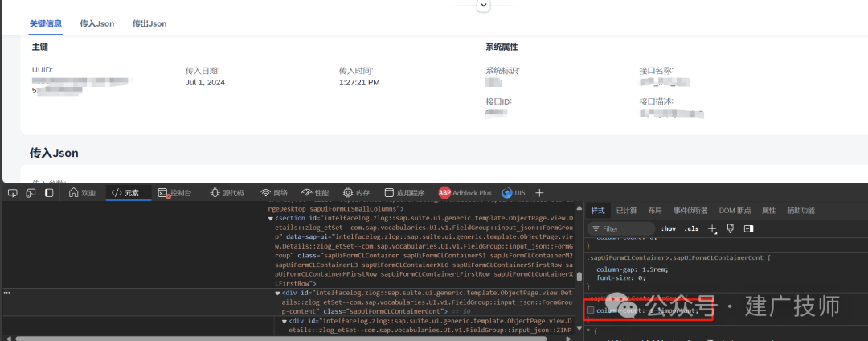Switch to the DOM 断点 tab

coord(735,211)
